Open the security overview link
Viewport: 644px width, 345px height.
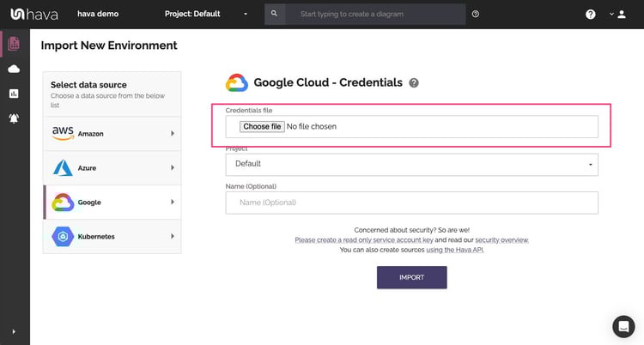tap(502, 239)
